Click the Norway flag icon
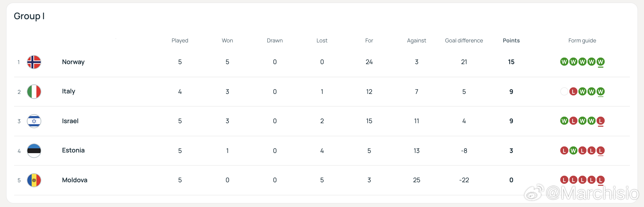The height and width of the screenshot is (207, 644). 34,62
